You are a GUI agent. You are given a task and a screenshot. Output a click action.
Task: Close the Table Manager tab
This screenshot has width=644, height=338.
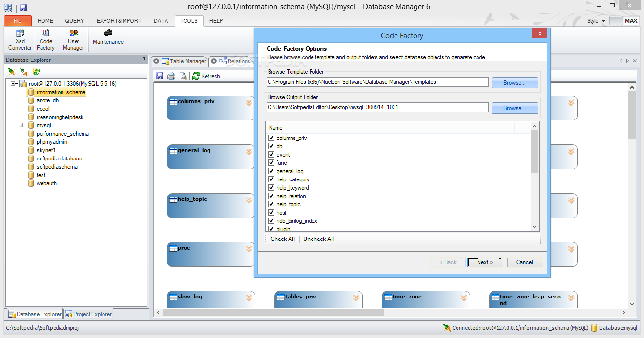[x=156, y=61]
